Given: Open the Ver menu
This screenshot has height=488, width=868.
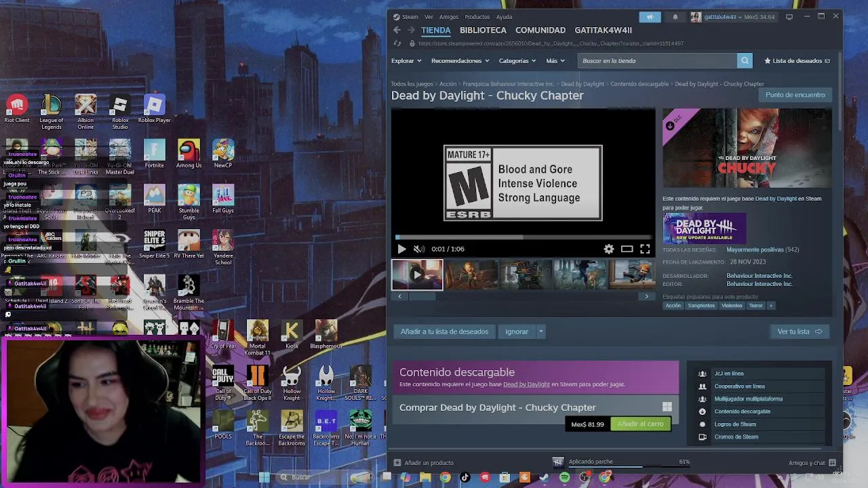Looking at the screenshot, I should (429, 17).
